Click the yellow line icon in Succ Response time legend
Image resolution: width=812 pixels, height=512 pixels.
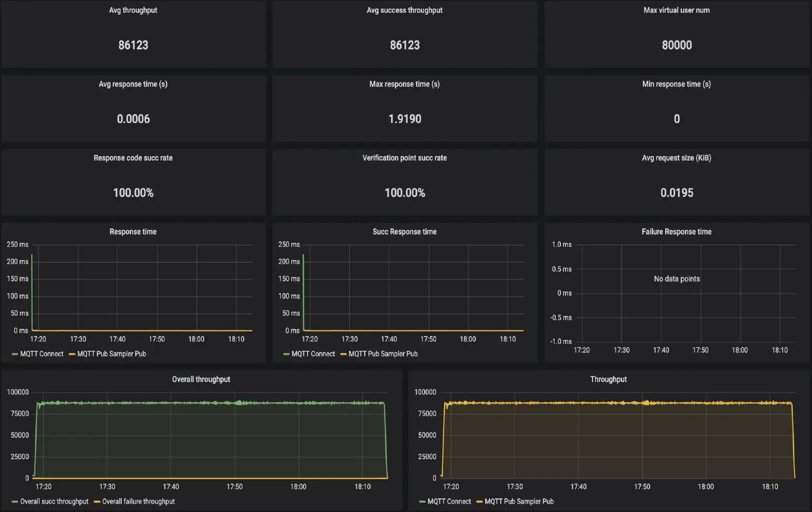coord(344,354)
